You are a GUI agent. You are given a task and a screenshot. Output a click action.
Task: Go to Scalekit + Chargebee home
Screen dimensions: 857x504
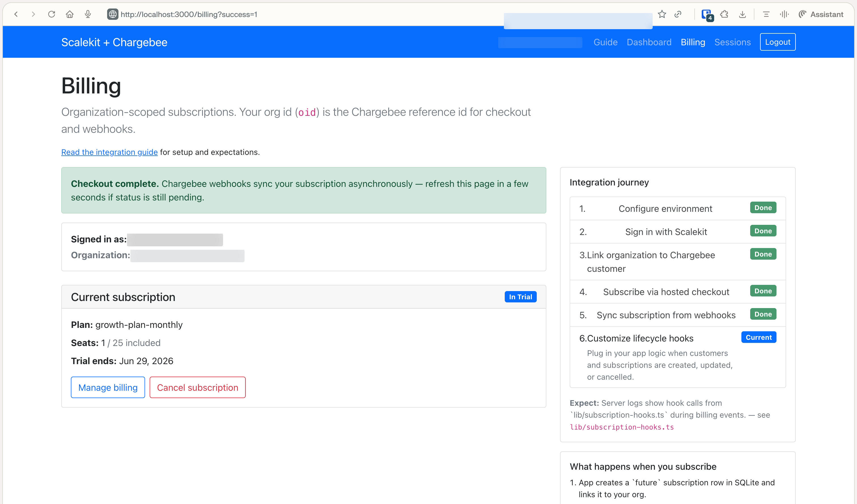coord(114,42)
